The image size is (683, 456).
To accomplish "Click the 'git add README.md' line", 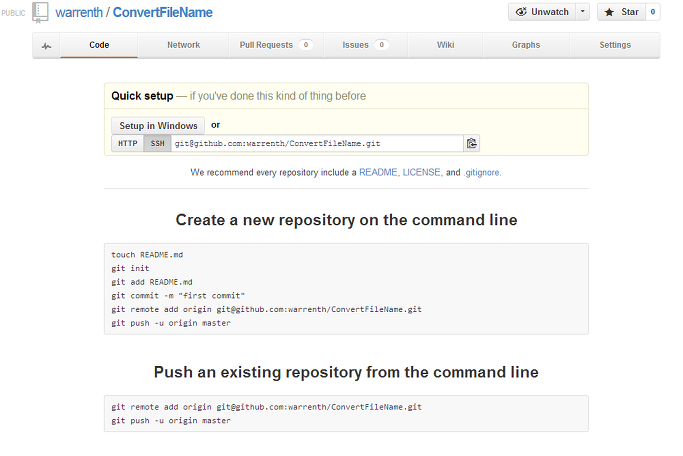I will (x=152, y=282).
